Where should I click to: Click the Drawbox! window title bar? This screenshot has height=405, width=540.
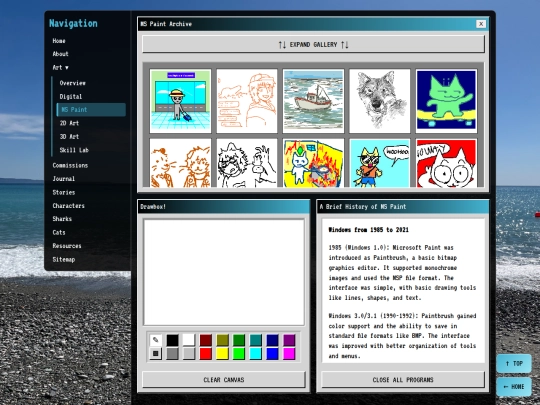point(224,206)
